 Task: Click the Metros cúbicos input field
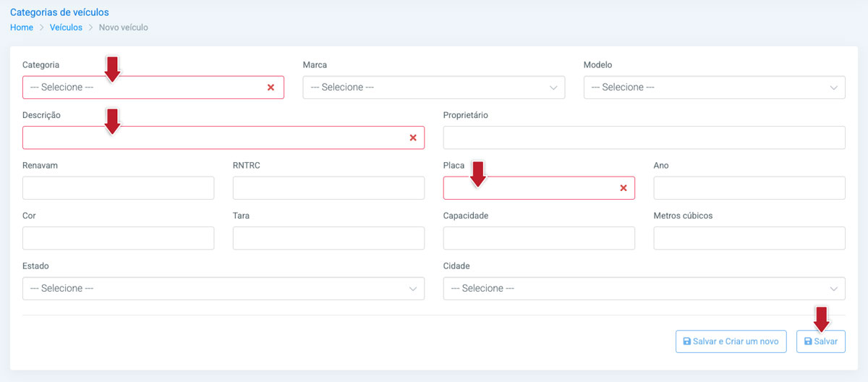click(749, 238)
